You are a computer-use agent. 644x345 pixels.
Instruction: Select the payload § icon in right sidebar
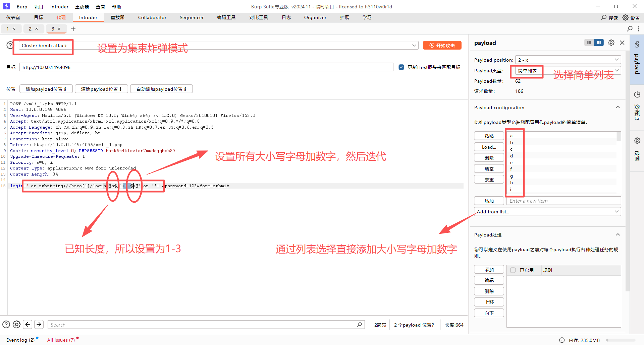click(637, 44)
